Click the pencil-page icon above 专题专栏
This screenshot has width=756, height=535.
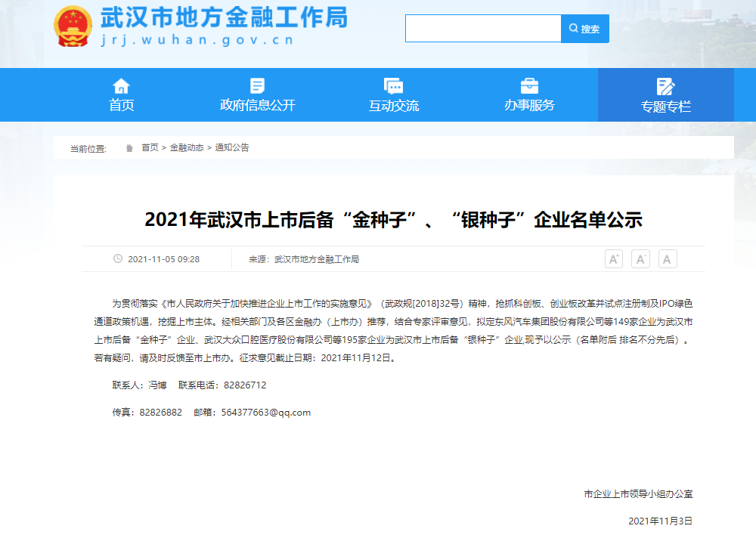[x=665, y=85]
